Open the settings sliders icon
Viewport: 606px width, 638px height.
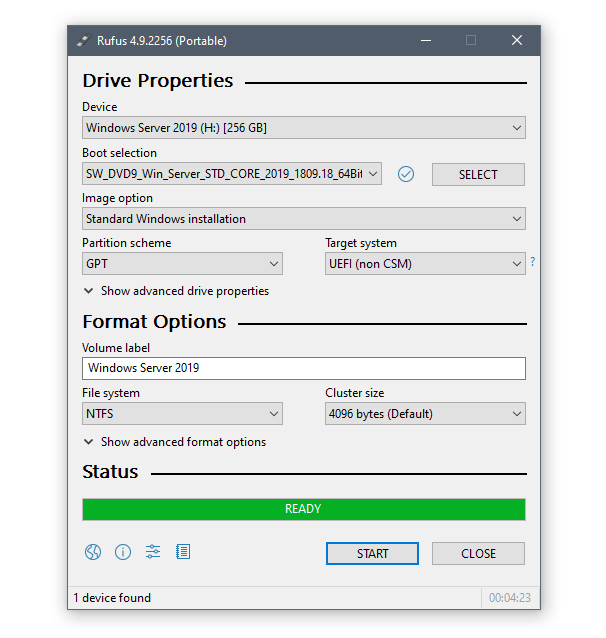pos(153,552)
